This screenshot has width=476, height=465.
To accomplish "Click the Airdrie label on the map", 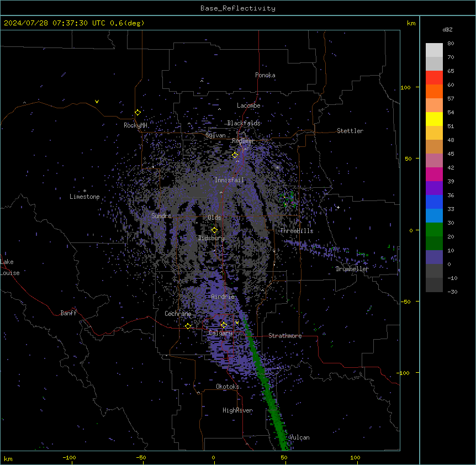I will click(x=223, y=297).
